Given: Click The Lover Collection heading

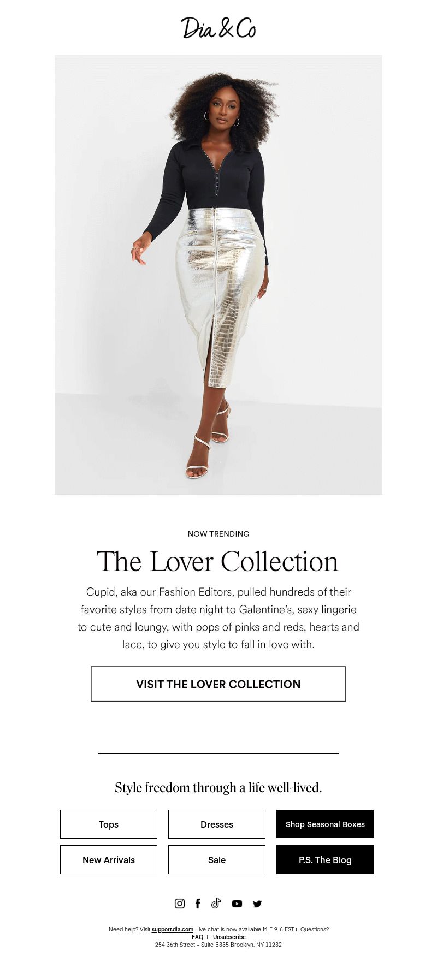Looking at the screenshot, I should click(218, 561).
